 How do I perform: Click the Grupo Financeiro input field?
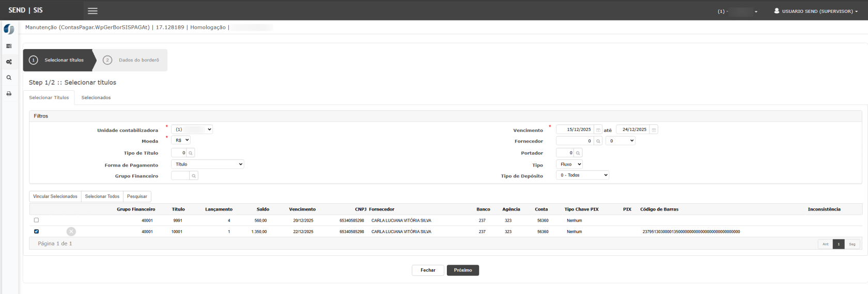tap(180, 176)
